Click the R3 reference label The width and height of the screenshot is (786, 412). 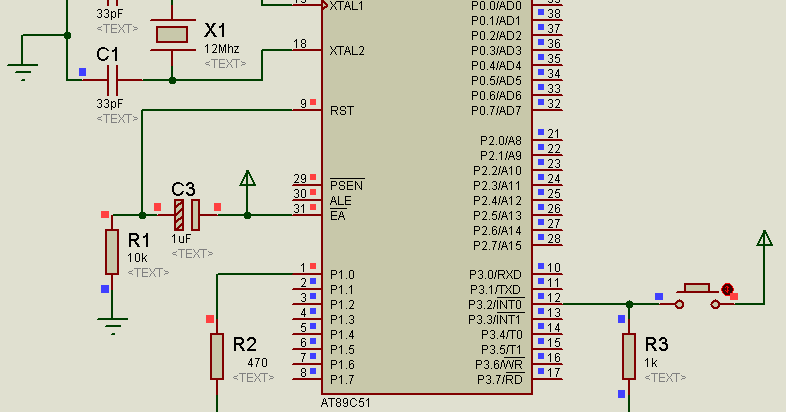pyautogui.click(x=656, y=344)
